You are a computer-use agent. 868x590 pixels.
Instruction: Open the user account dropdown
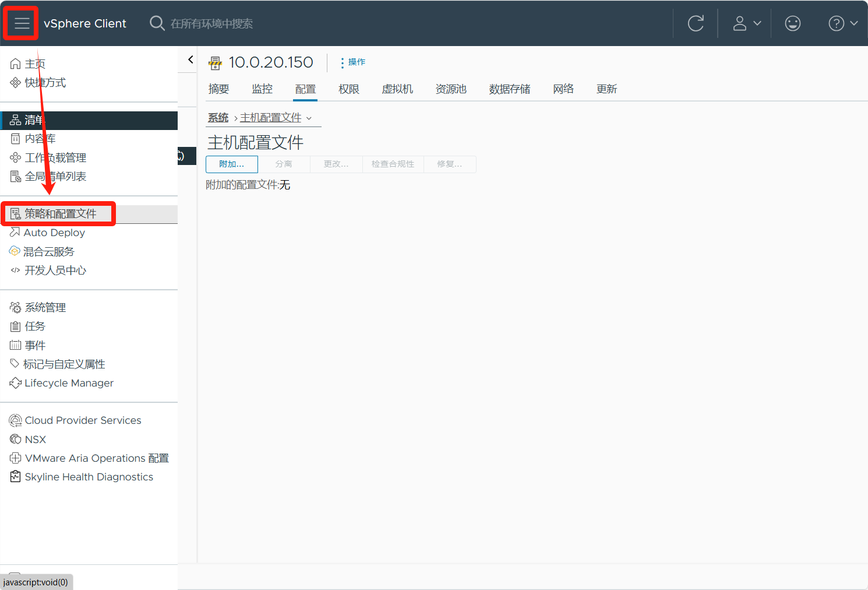[746, 23]
